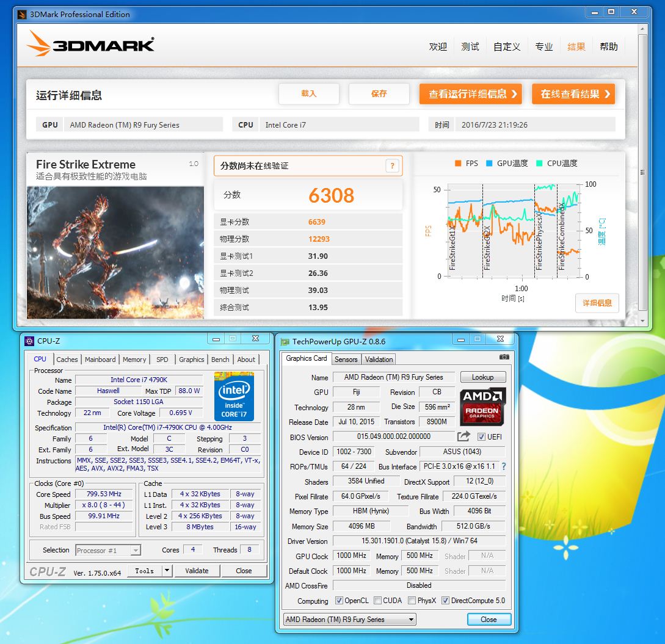665x644 pixels.
Task: Click 查看运行详细信息 orange button
Action: click(470, 93)
